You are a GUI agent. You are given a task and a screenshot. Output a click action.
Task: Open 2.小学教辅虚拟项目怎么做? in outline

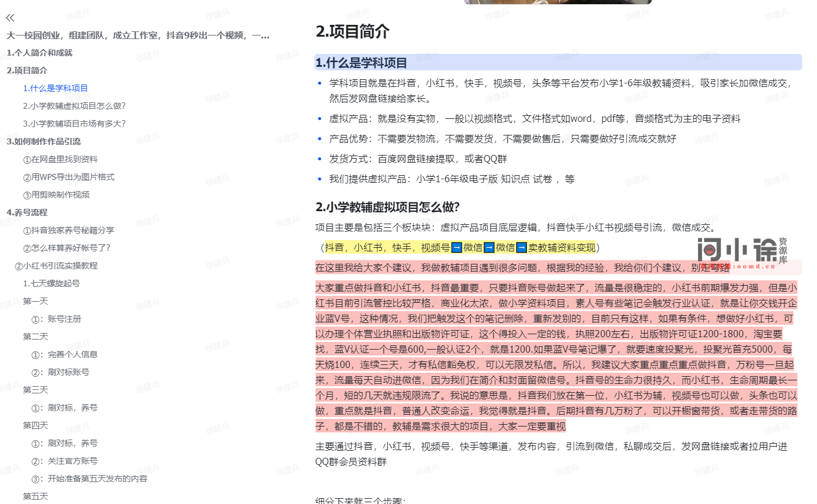pyautogui.click(x=75, y=106)
